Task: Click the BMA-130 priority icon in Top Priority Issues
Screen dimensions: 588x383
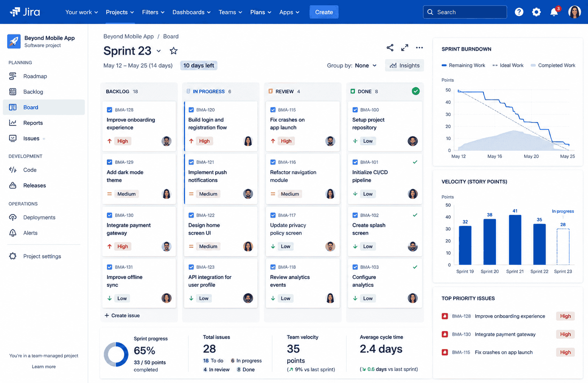Action: [445, 334]
